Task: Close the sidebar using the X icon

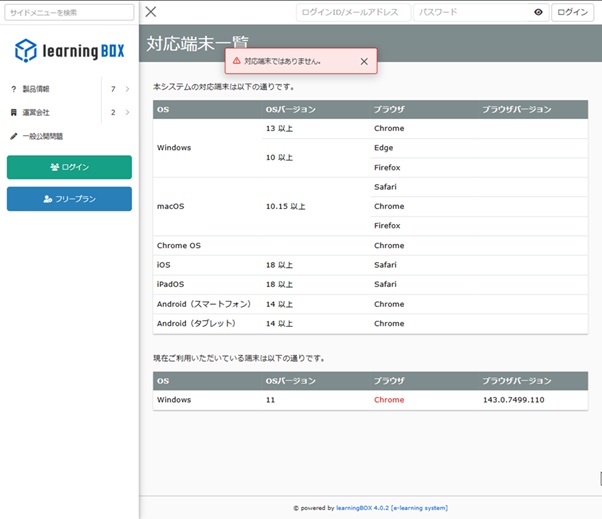Action: (x=151, y=12)
